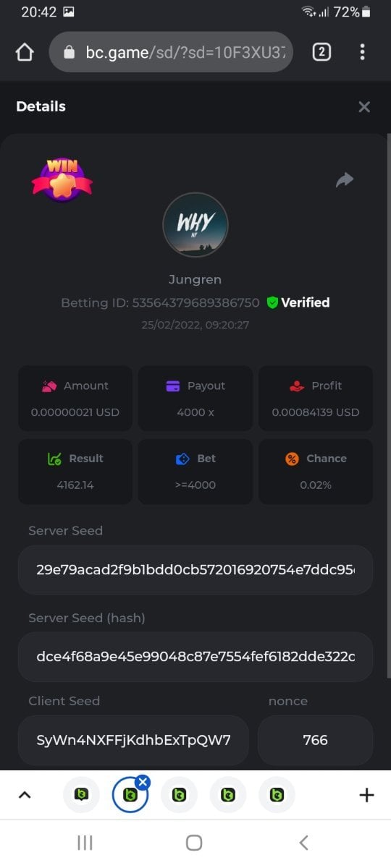Switch to the first BC.Game tab icon

[x=82, y=795]
